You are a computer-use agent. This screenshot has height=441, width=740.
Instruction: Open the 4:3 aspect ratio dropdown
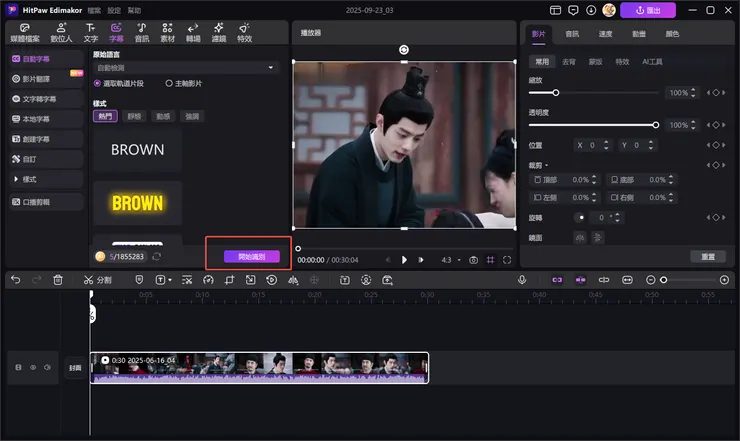coord(451,260)
